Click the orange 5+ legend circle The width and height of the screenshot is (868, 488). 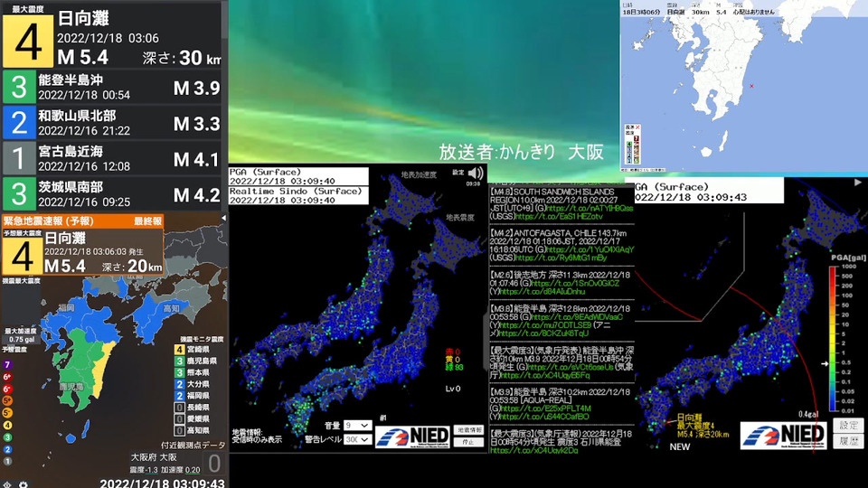pyautogui.click(x=7, y=400)
